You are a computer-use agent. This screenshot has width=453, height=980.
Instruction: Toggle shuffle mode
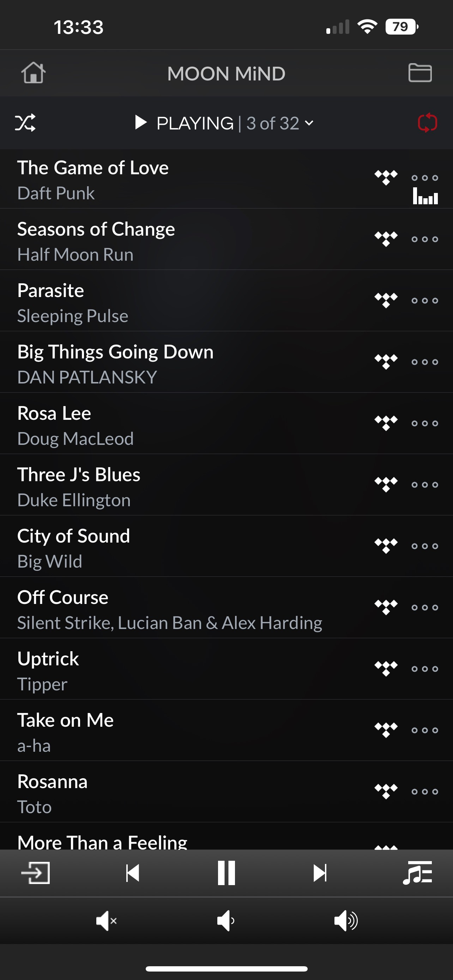(x=25, y=123)
